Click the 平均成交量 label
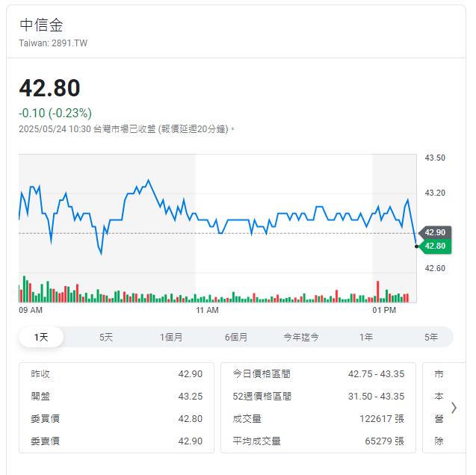This screenshot has height=475, width=476. pos(257,441)
